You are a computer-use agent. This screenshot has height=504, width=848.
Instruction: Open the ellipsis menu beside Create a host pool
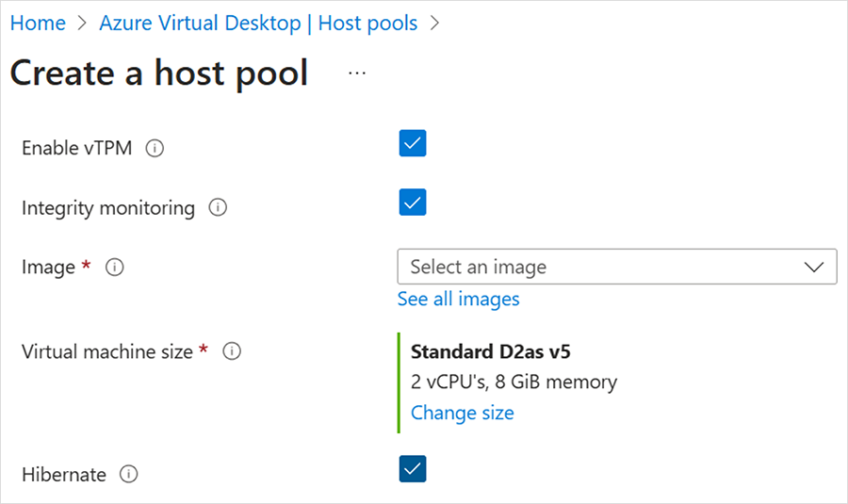pyautogui.click(x=357, y=73)
